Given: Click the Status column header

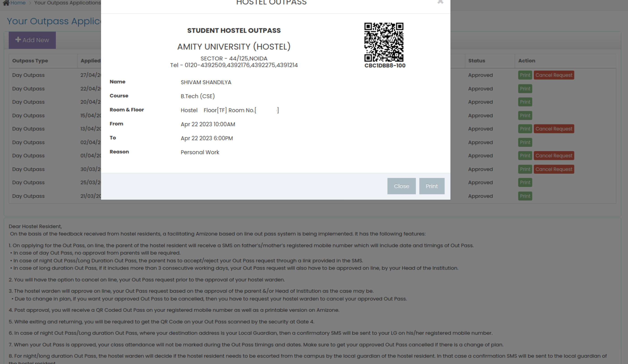Looking at the screenshot, I should 476,61.
